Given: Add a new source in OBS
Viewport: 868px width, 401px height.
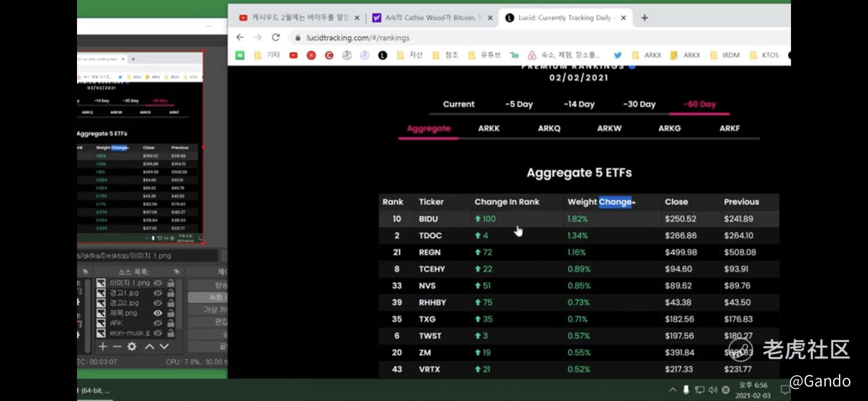Looking at the screenshot, I should [103, 346].
